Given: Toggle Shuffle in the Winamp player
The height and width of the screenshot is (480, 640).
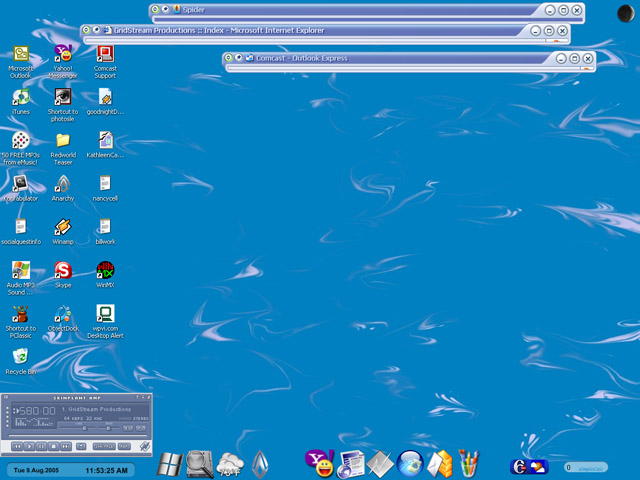Looking at the screenshot, I should click(103, 446).
